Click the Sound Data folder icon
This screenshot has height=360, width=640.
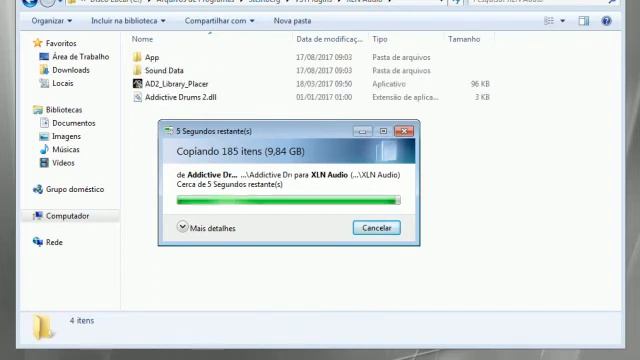tap(138, 70)
